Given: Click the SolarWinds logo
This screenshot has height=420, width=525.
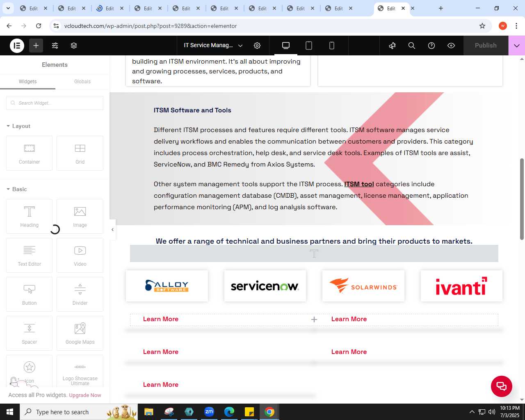Looking at the screenshot, I should [363, 286].
